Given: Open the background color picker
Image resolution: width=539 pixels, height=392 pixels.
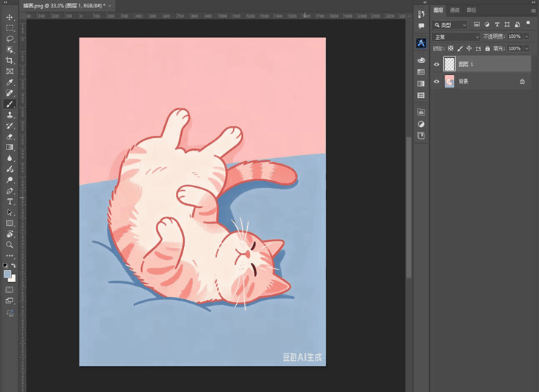Looking at the screenshot, I should [13, 279].
